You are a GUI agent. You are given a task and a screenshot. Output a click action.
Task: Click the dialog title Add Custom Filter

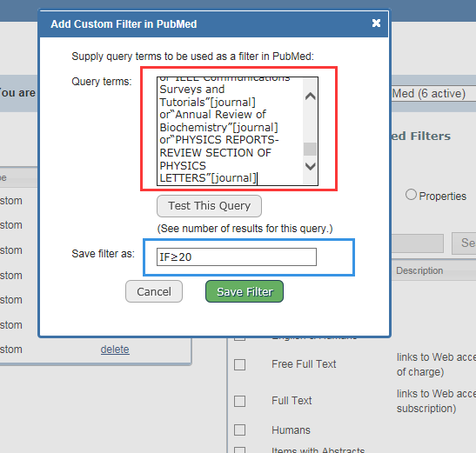click(x=124, y=24)
